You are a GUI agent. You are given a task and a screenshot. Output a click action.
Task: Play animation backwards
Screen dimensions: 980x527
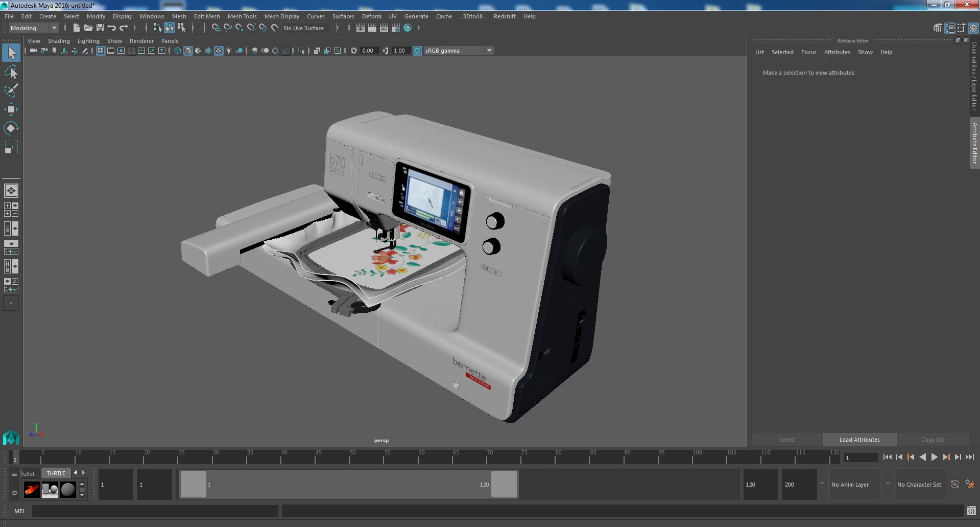tap(922, 457)
